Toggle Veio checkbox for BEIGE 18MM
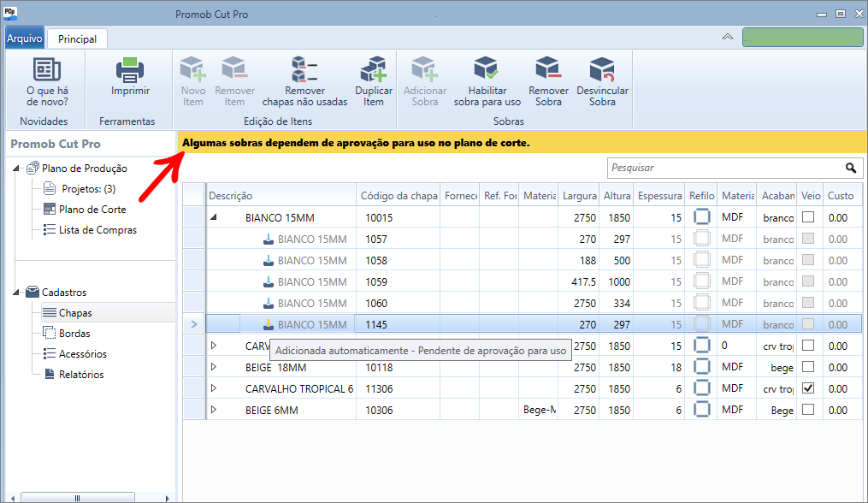This screenshot has height=503, width=868. (x=808, y=367)
